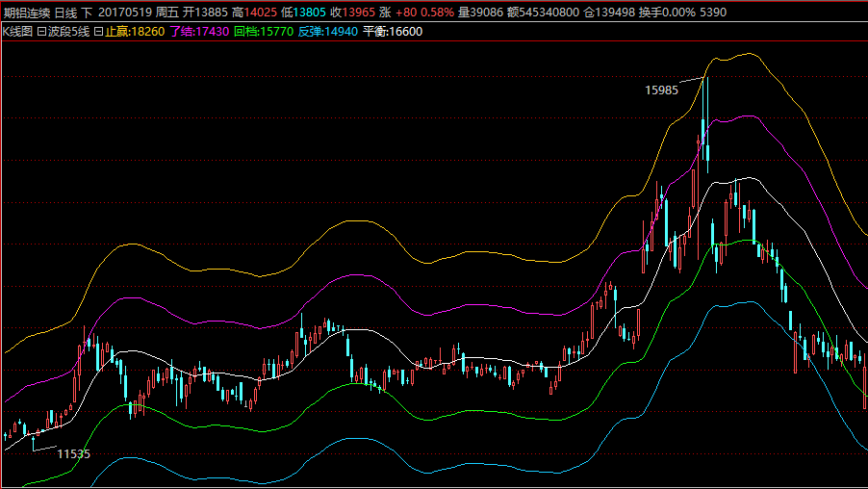Screen dimensions: 868x489
Task: Click the 期铝连续 contract name
Action: (27, 13)
